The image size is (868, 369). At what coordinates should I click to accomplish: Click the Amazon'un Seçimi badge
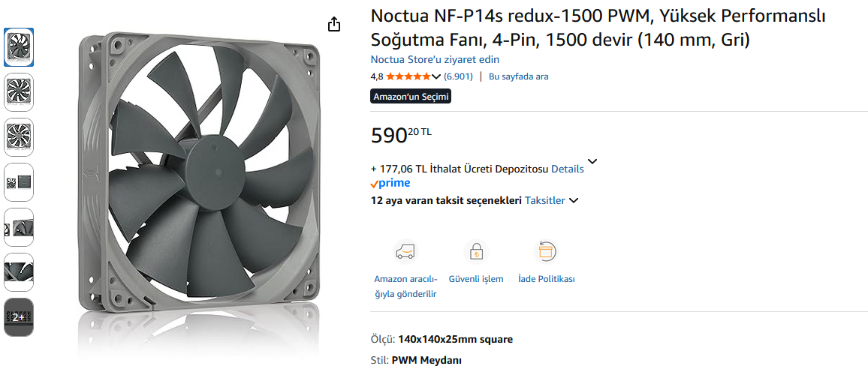point(411,97)
